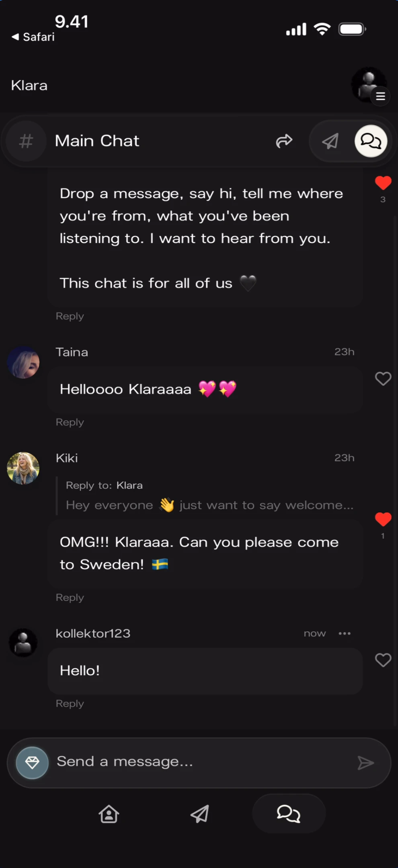Image resolution: width=398 pixels, height=868 pixels.
Task: Heart the Hello message from kollektor123
Action: click(383, 660)
